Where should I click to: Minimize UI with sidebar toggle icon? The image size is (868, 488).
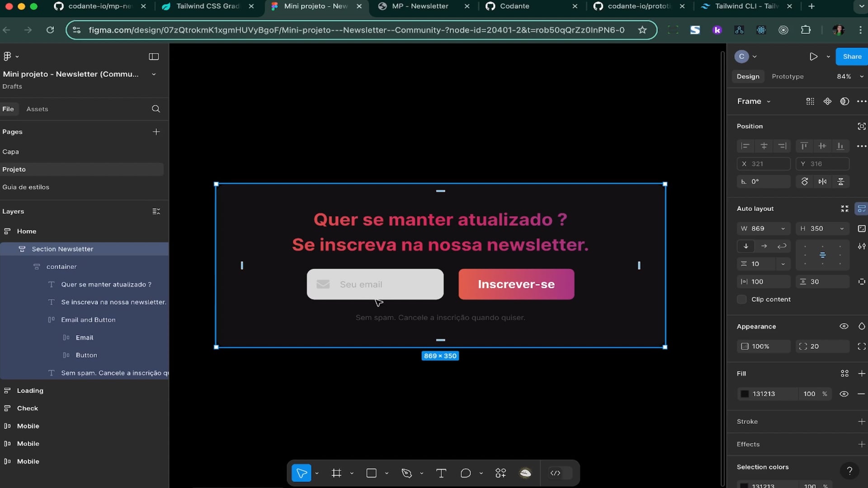[x=154, y=56]
